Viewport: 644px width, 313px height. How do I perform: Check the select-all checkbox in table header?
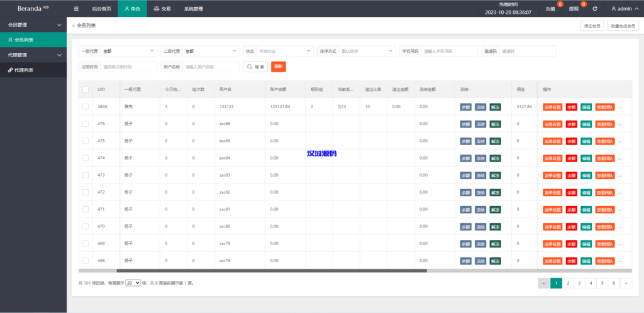pos(86,90)
